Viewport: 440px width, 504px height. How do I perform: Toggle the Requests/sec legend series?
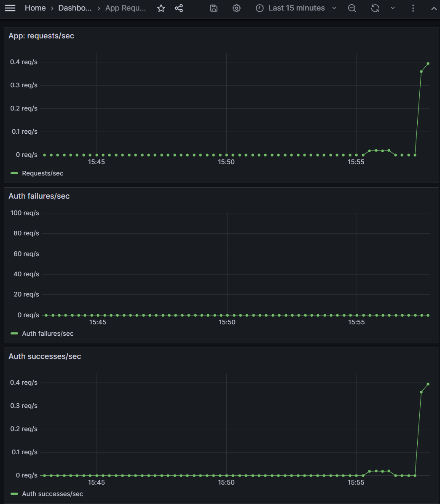[43, 173]
